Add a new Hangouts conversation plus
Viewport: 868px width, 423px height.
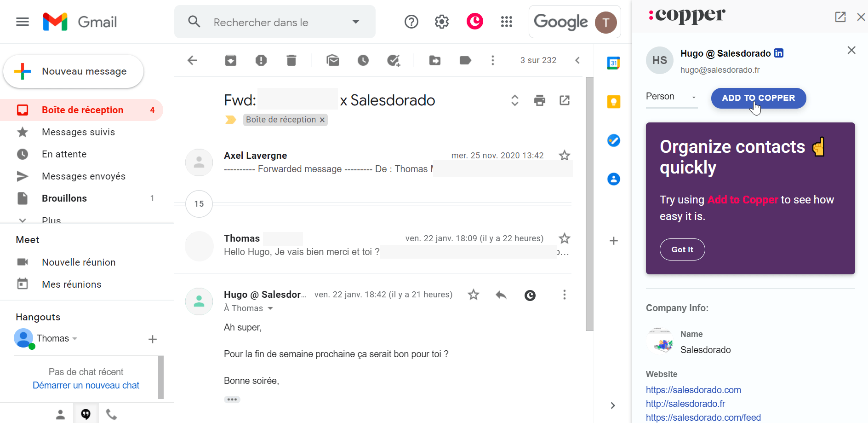[153, 339]
